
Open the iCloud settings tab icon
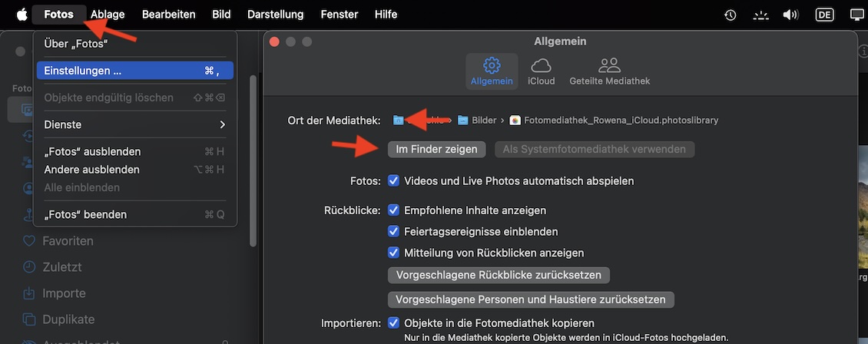[x=542, y=66]
